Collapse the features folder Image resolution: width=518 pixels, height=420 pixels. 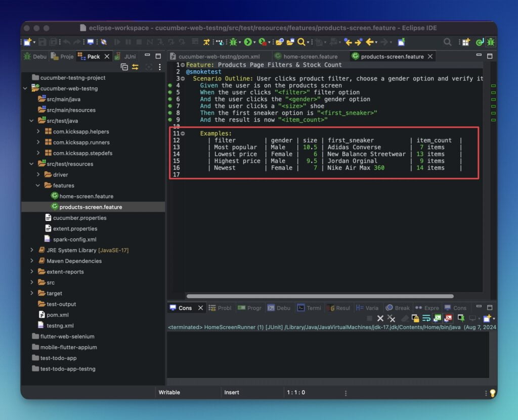[38, 185]
